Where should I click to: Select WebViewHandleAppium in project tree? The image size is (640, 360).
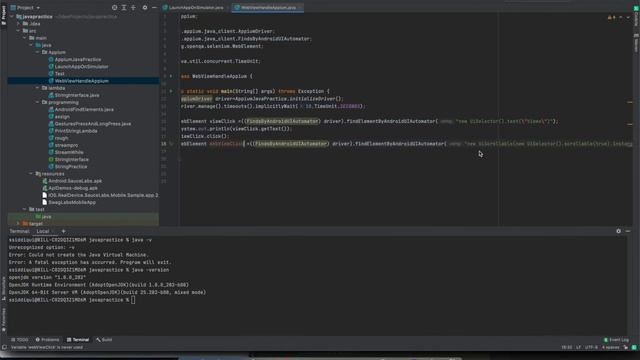coord(82,81)
